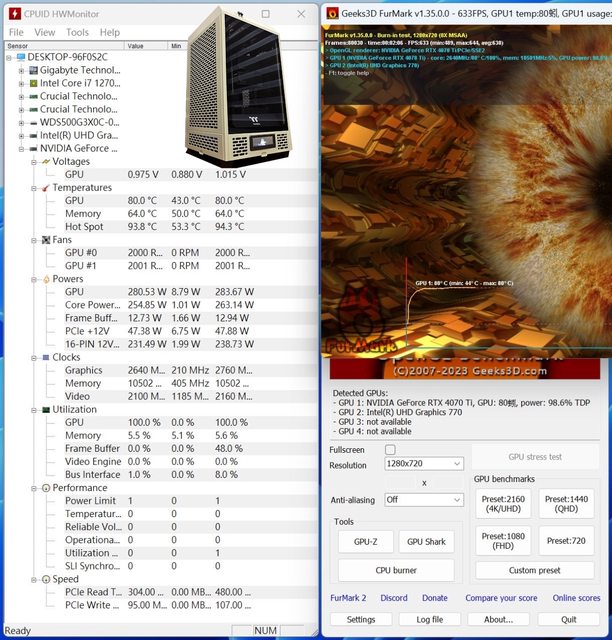Click the DESKTOP-96F0S2C computer icon
The width and height of the screenshot is (612, 640).
[x=21, y=58]
